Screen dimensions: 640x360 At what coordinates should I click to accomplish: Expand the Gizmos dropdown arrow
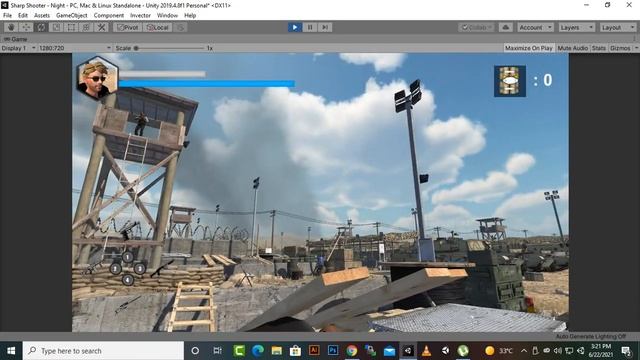pyautogui.click(x=636, y=48)
